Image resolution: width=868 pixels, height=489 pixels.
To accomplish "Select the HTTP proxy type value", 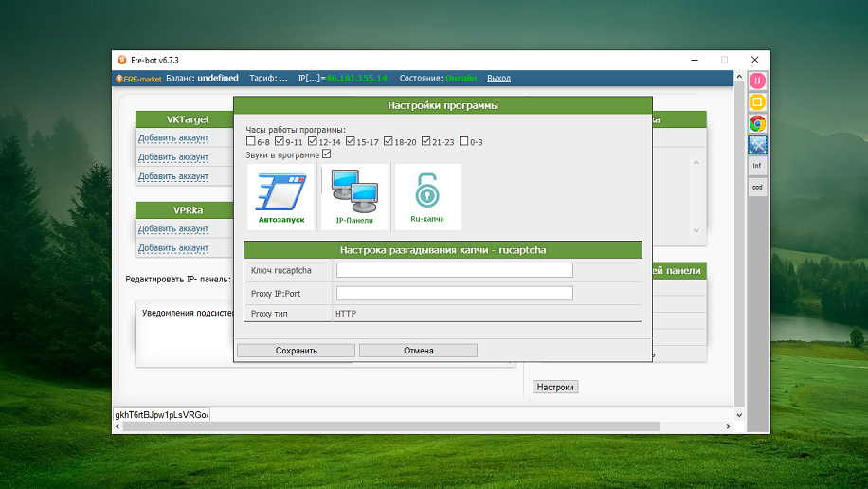I will pyautogui.click(x=346, y=314).
